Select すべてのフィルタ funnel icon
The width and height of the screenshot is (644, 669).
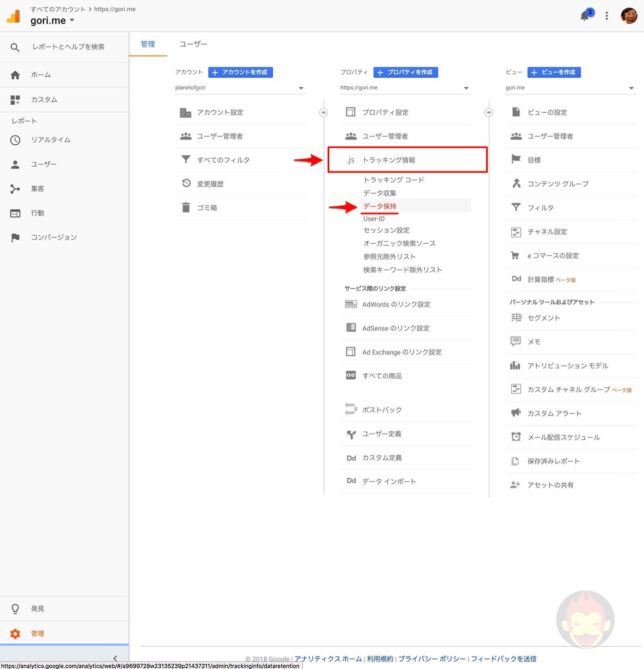[x=186, y=159]
